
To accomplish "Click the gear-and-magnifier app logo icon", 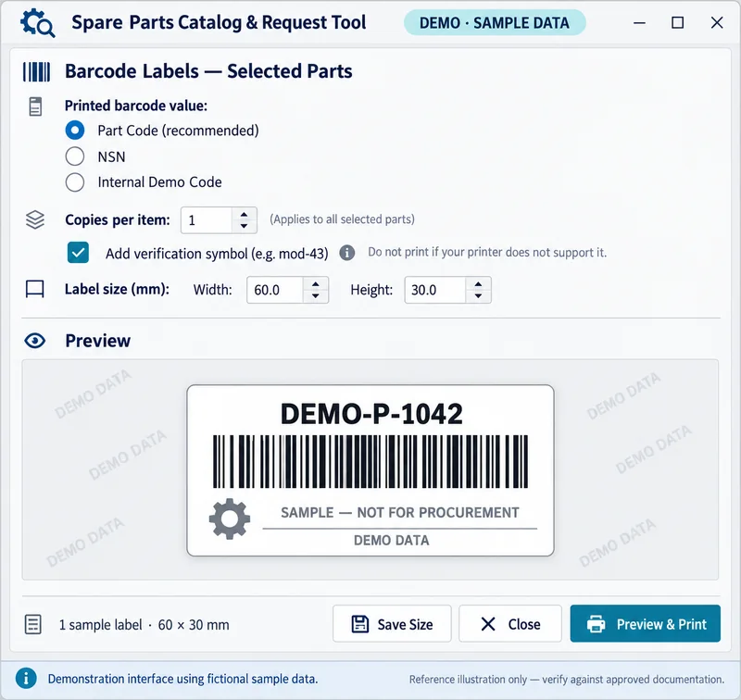I will click(37, 23).
